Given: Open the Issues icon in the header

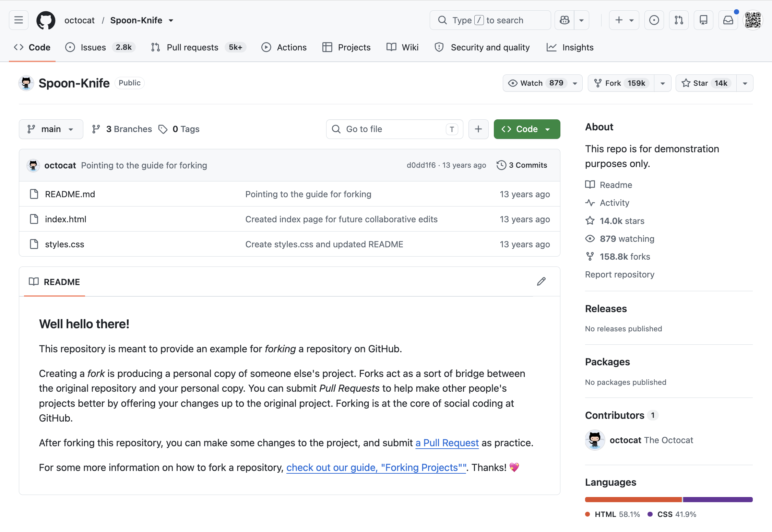Looking at the screenshot, I should point(654,20).
